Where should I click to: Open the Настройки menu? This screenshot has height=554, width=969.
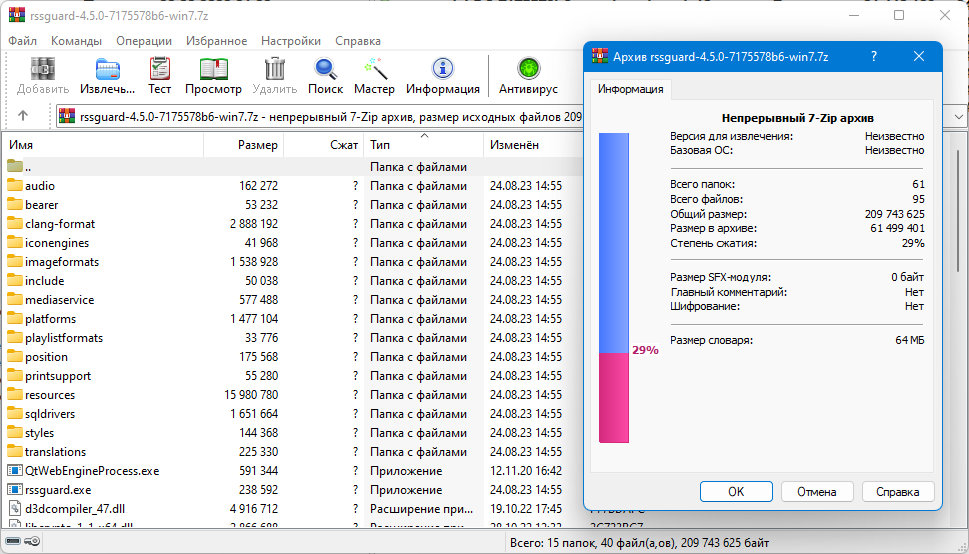290,41
